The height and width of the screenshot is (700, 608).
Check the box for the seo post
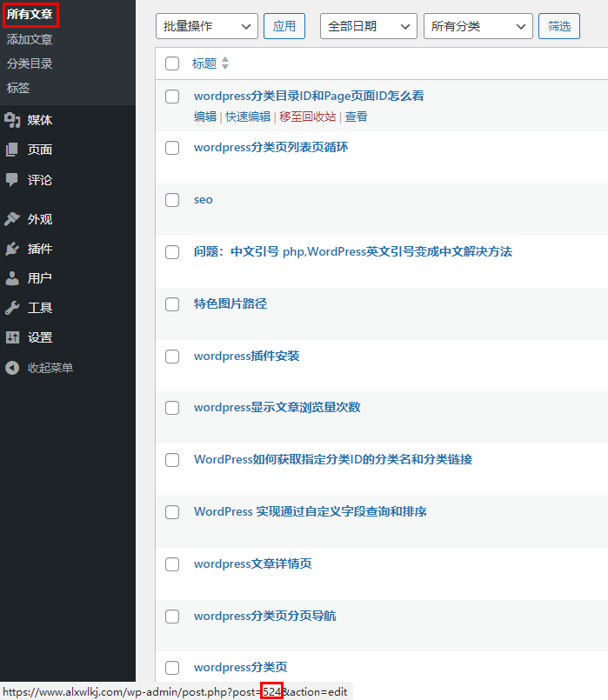click(172, 200)
